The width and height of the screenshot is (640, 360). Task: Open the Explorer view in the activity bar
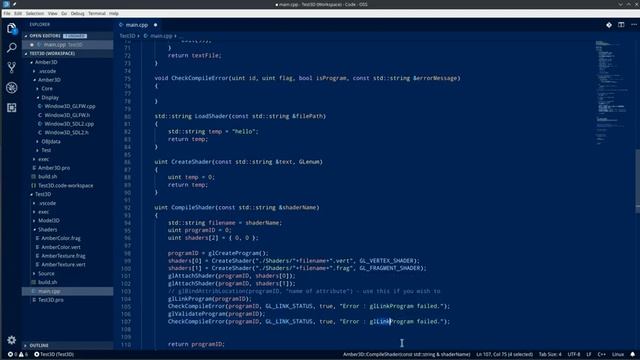[11, 29]
